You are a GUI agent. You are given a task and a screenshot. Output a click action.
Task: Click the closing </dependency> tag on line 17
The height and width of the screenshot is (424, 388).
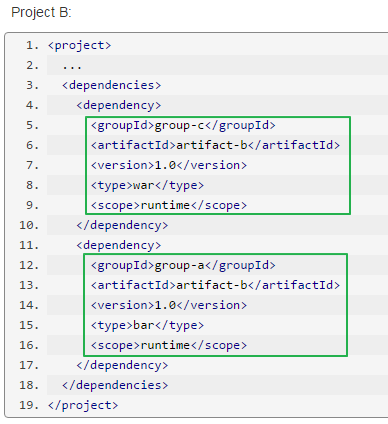tap(122, 365)
